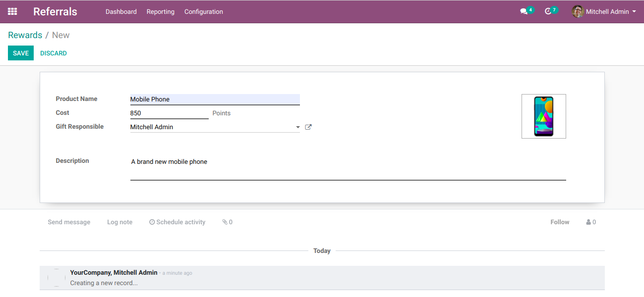The width and height of the screenshot is (644, 297).
Task: Click Send message in chatter
Action: [x=69, y=222]
